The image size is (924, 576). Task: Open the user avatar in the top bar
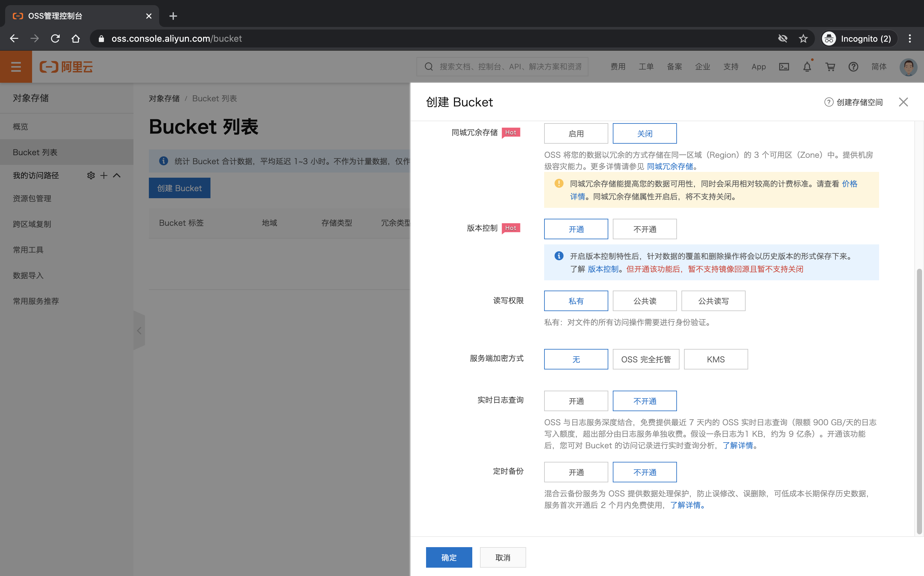tap(908, 67)
